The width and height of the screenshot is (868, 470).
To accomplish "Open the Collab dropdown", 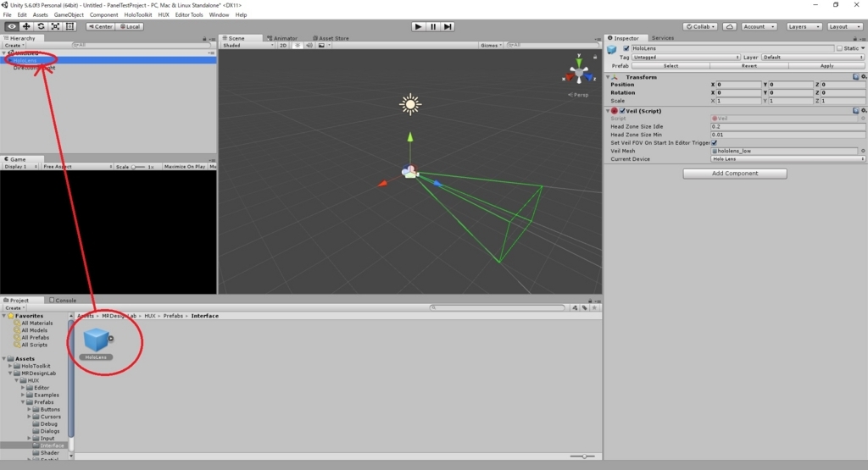I will click(700, 26).
